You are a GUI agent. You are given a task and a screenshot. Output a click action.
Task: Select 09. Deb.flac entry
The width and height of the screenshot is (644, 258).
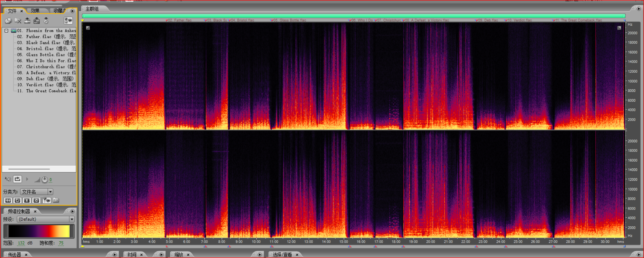(45, 79)
